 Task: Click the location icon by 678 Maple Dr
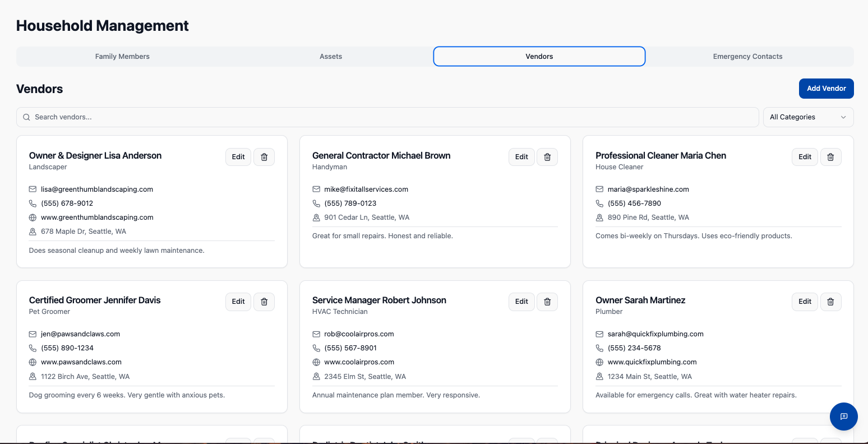pos(33,232)
